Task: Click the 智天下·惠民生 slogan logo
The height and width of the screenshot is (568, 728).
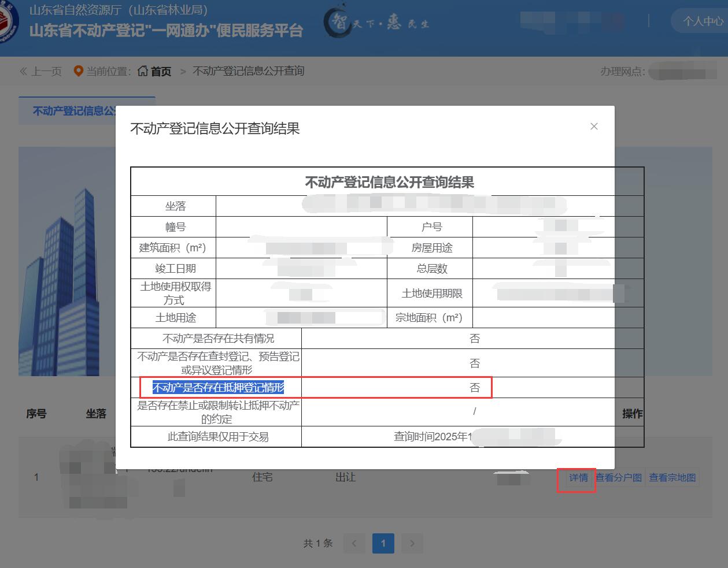Action: coord(376,23)
